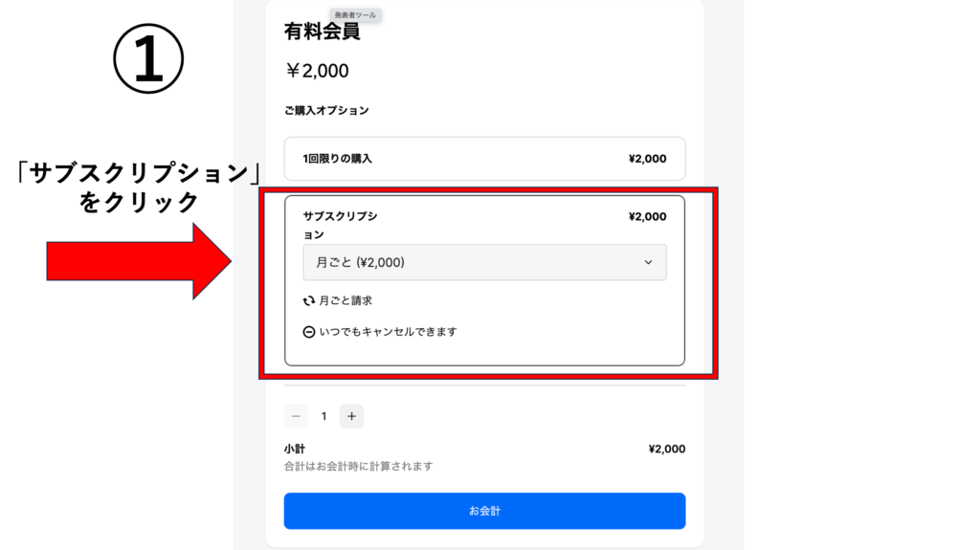Click the chevron arrow in billing dropdown
This screenshot has height=550, width=980.
[648, 262]
